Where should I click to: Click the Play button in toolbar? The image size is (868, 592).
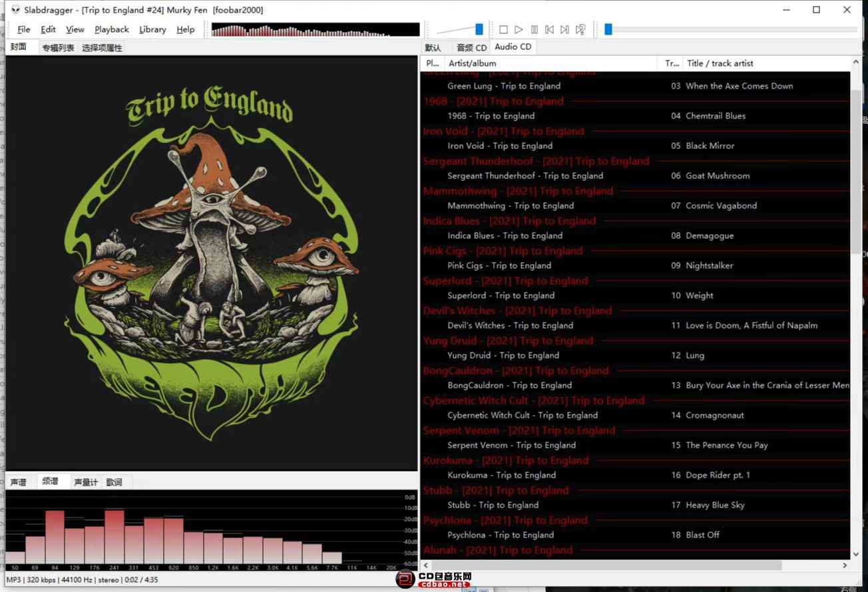pos(519,29)
